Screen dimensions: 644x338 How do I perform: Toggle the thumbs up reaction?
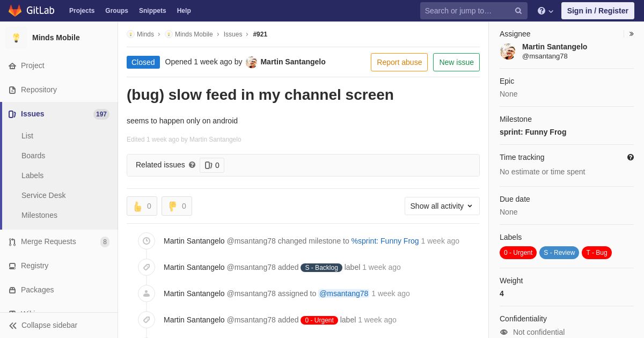pos(142,206)
